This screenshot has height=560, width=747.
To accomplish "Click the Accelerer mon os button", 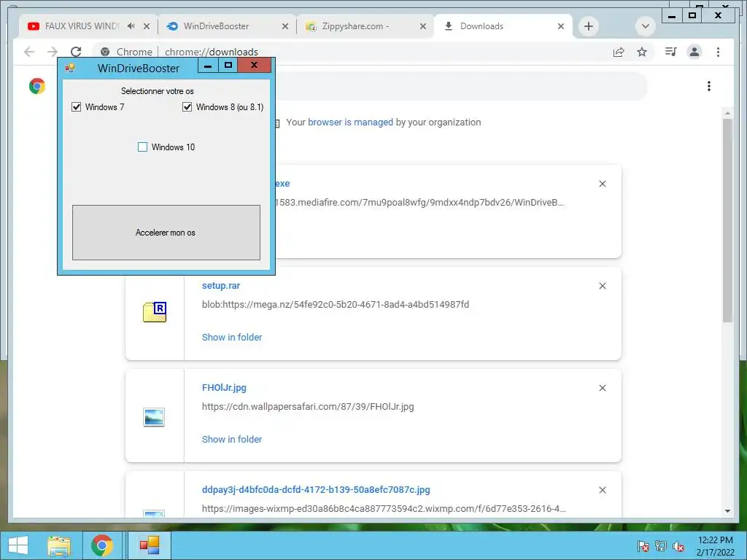I will [x=166, y=233].
